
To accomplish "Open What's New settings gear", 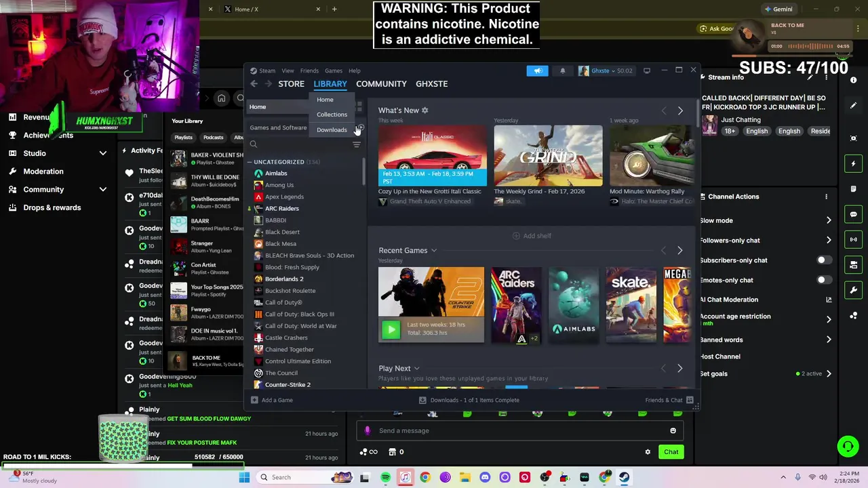I will point(425,110).
